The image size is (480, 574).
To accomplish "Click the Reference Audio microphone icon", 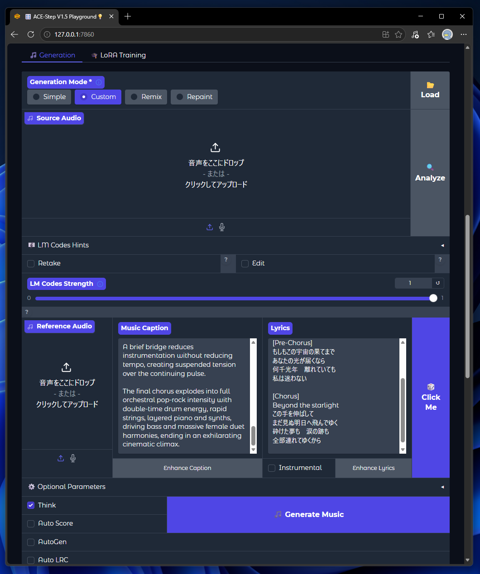I will (x=73, y=458).
